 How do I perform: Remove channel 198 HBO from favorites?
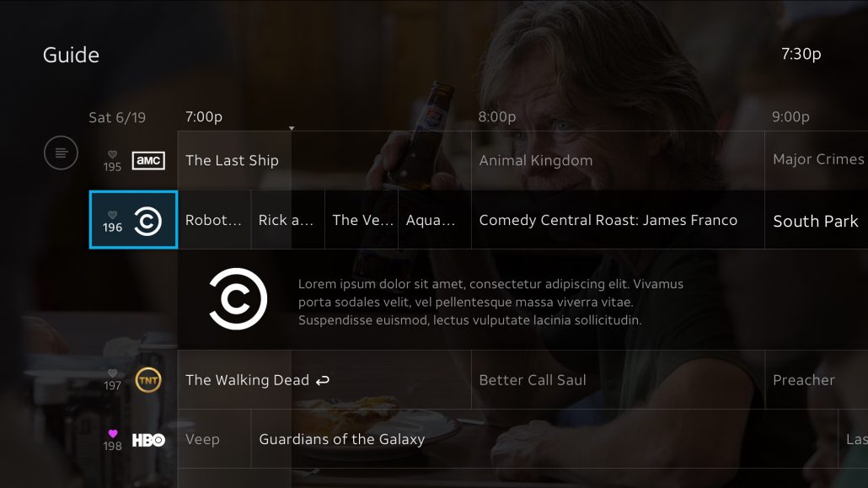click(112, 433)
